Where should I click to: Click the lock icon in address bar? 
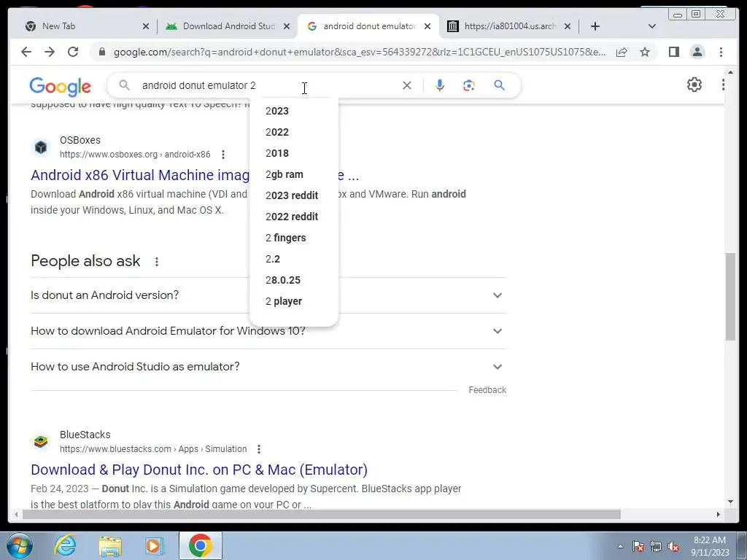(101, 52)
